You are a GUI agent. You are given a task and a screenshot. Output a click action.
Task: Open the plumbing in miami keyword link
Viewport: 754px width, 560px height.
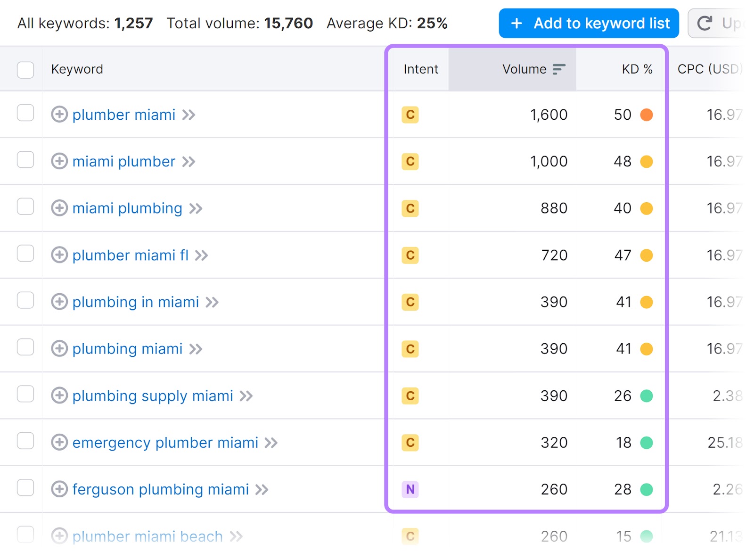(135, 302)
